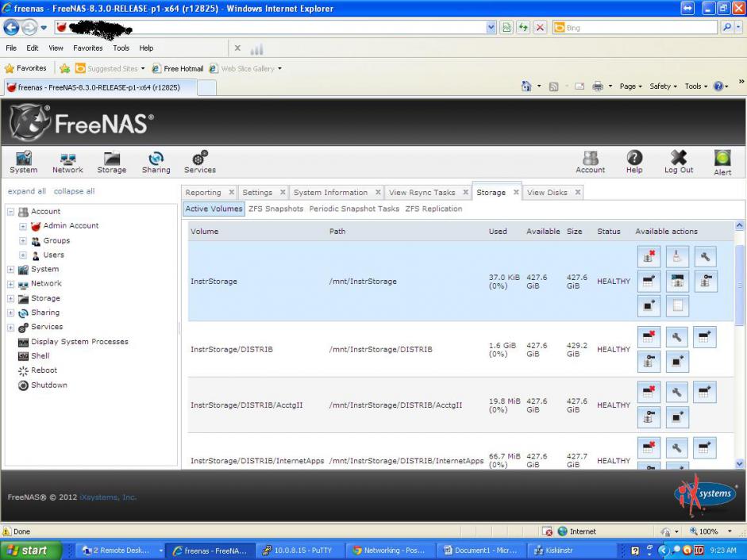Click the wrench icon in the InternetApps row

[677, 448]
